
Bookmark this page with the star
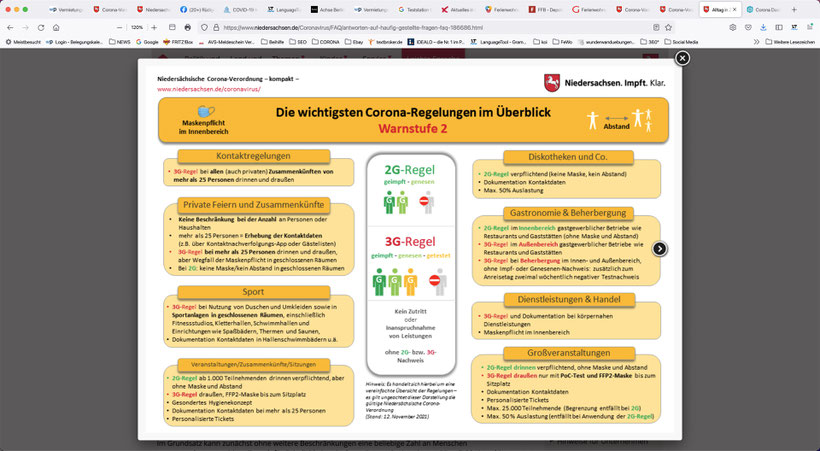668,27
